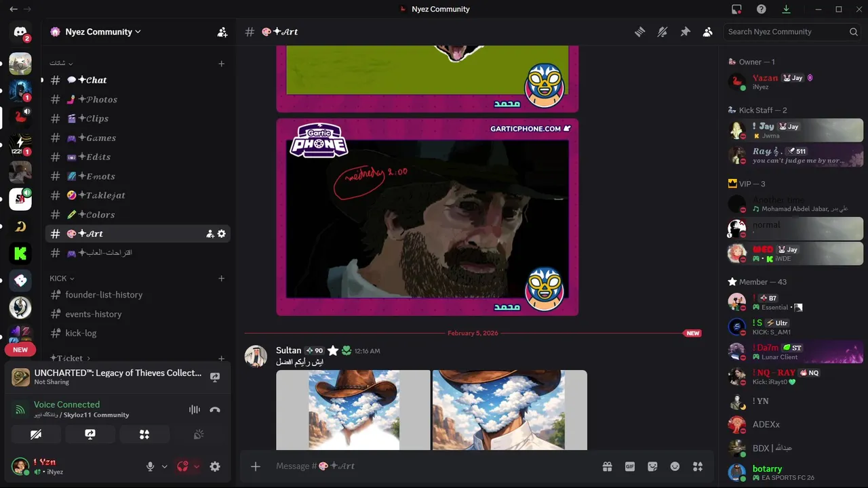Open User Settings gear
This screenshot has height=488, width=868.
(x=215, y=466)
